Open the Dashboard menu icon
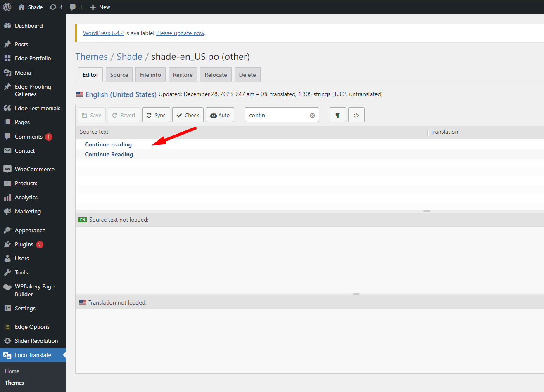Viewport: 544px width, 392px height. [7, 26]
